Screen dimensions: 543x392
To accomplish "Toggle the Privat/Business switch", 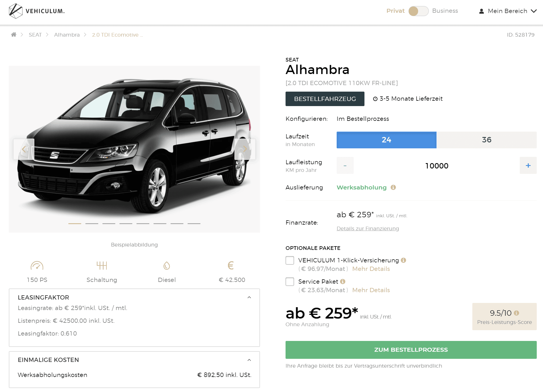I will 418,11.
